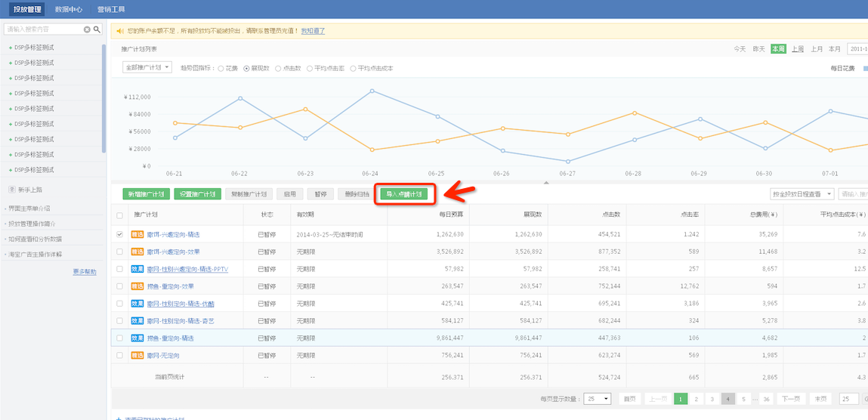Viewport: 868px width, 420px height.
Task: Select the 上周 date range
Action: point(798,49)
